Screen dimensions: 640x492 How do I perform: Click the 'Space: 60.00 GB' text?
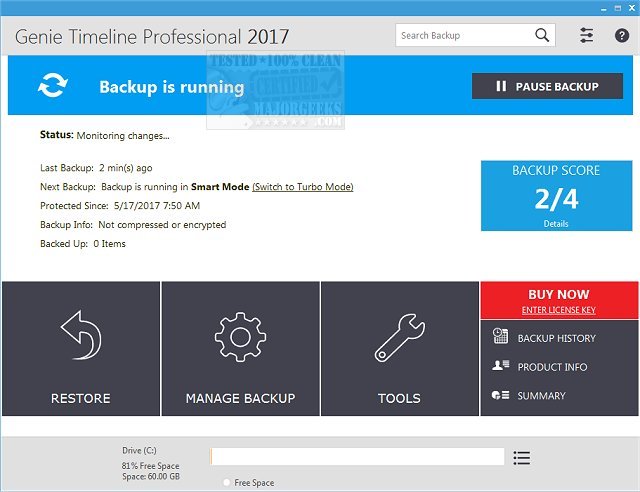151,476
